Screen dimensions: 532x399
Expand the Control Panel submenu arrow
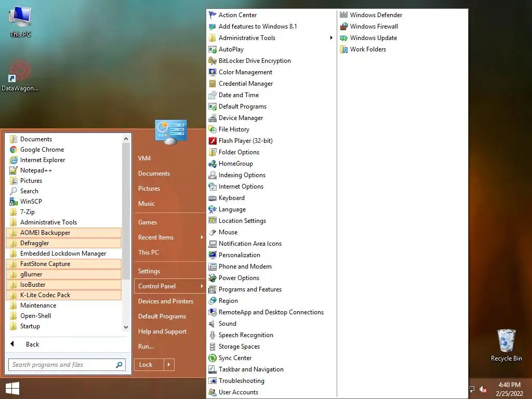[202, 286]
